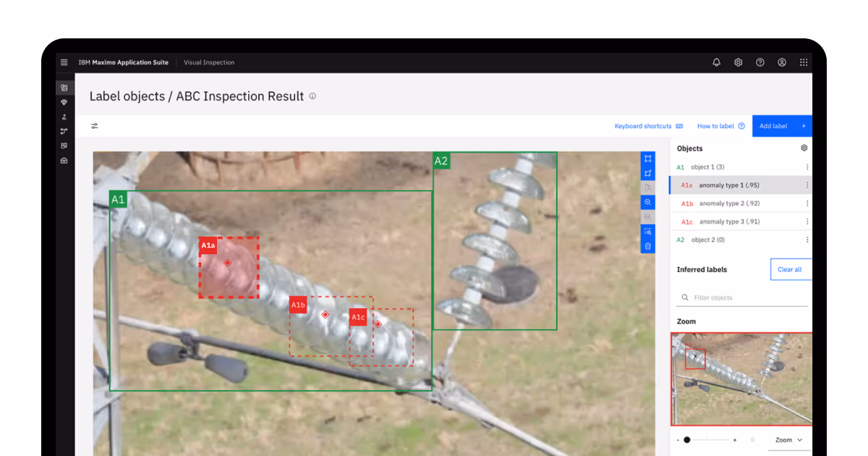Screen dimensions: 868x456
Task: Select the box drawing tool
Action: (x=648, y=159)
